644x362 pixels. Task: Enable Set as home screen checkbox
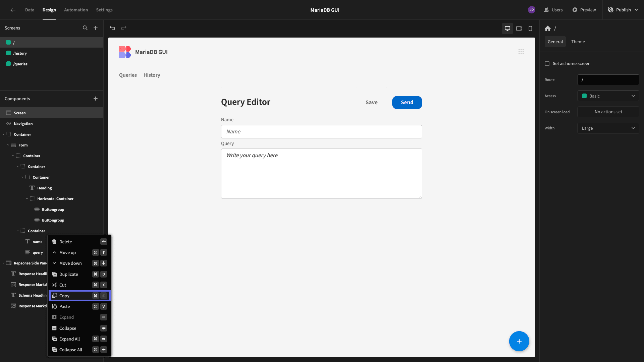point(547,64)
